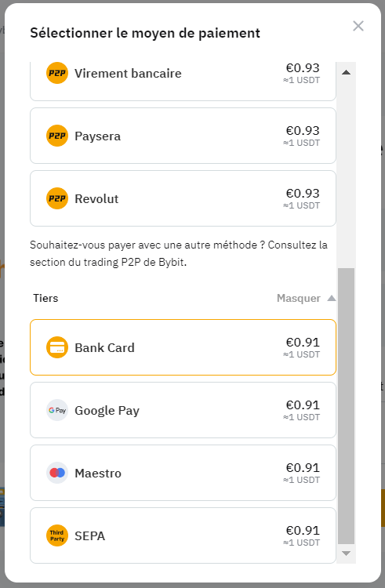Click the Maestro red-blue circles icon
Image resolution: width=385 pixels, height=588 pixels.
(57, 473)
